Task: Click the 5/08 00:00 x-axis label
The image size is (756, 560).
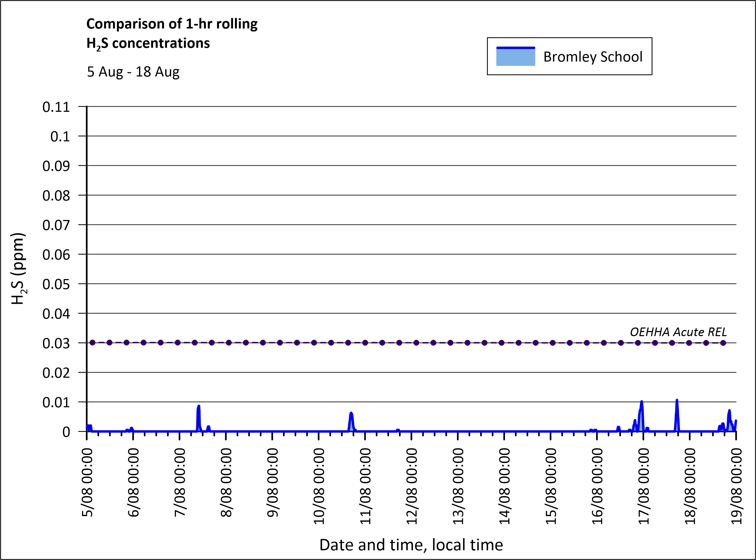Action: click(x=87, y=483)
